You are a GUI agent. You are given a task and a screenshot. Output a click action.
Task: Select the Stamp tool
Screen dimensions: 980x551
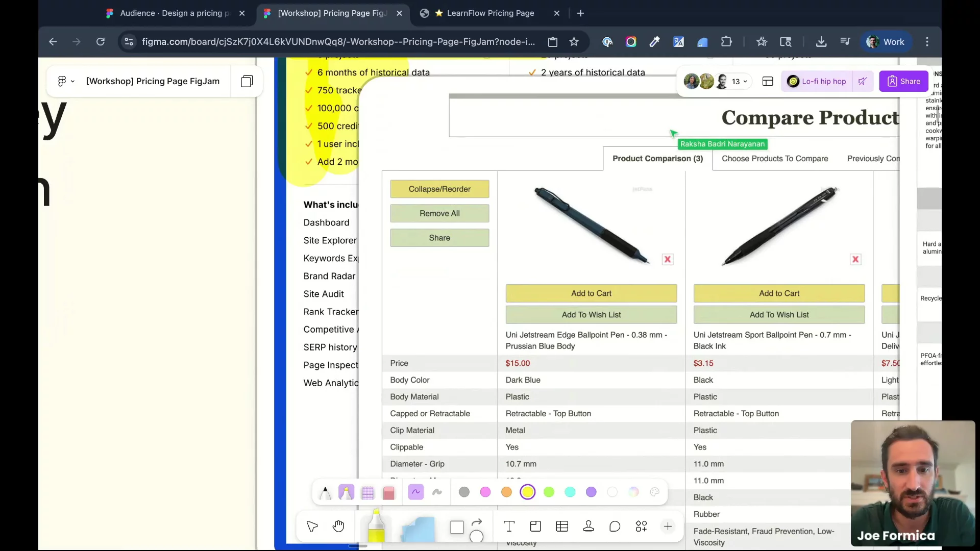[x=589, y=527]
